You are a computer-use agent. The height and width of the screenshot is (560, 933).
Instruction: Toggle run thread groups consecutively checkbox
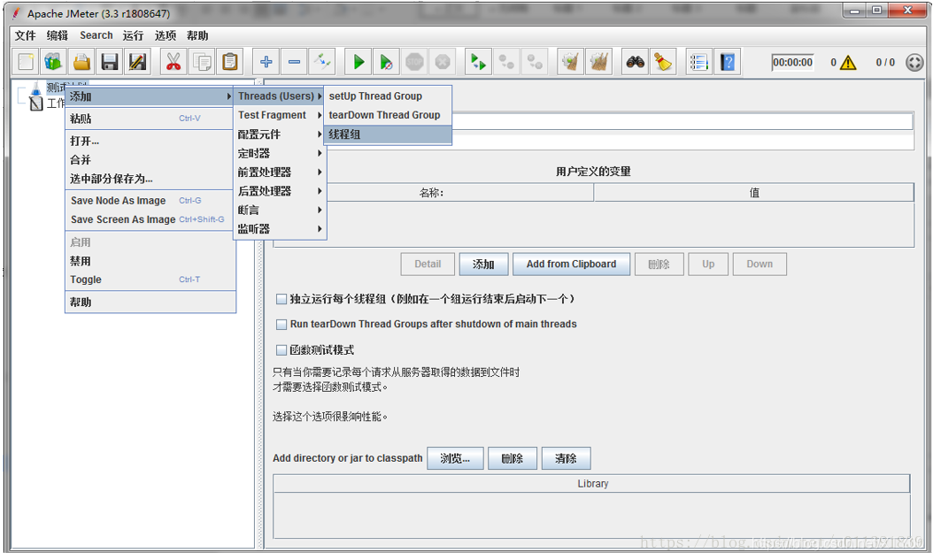pyautogui.click(x=281, y=299)
